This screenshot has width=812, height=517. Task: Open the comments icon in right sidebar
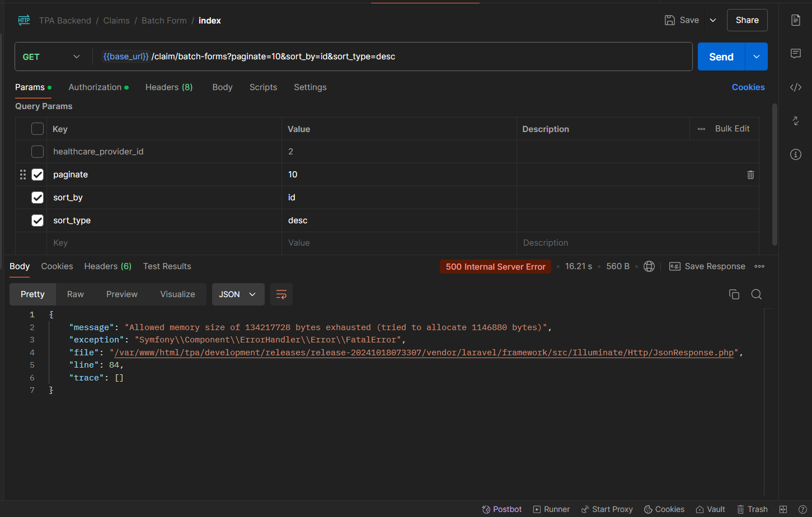point(795,54)
